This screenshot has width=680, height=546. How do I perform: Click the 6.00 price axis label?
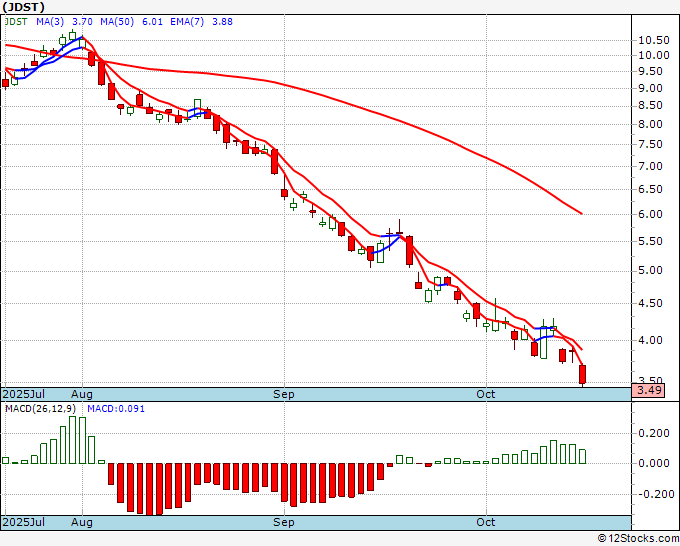tap(651, 214)
